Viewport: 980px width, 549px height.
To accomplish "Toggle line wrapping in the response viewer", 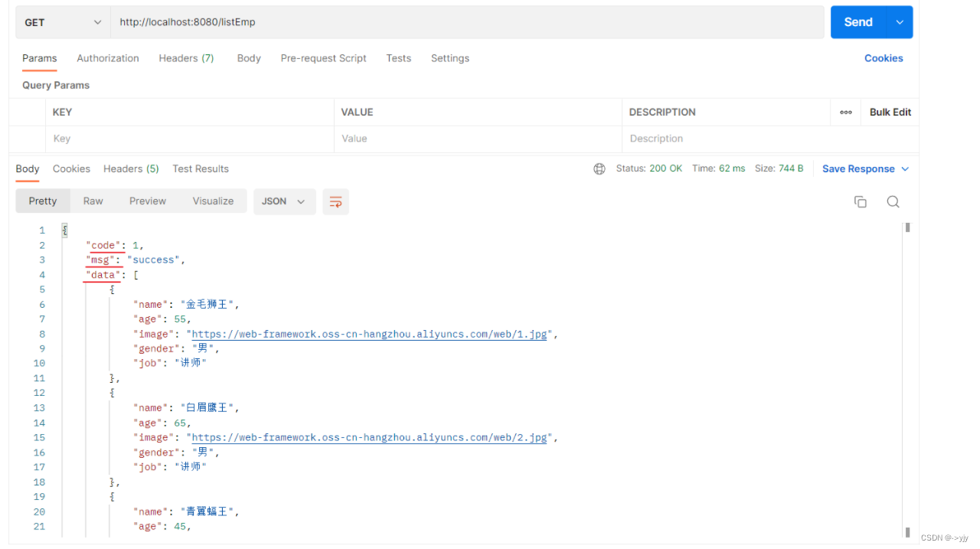I will tap(335, 201).
